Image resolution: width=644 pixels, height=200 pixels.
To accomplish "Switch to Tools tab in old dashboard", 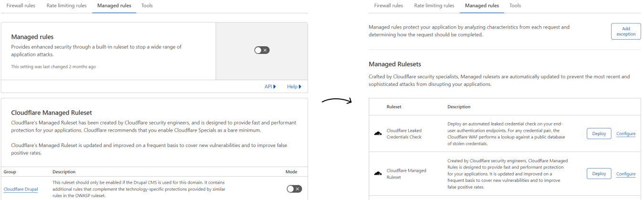I will [147, 6].
